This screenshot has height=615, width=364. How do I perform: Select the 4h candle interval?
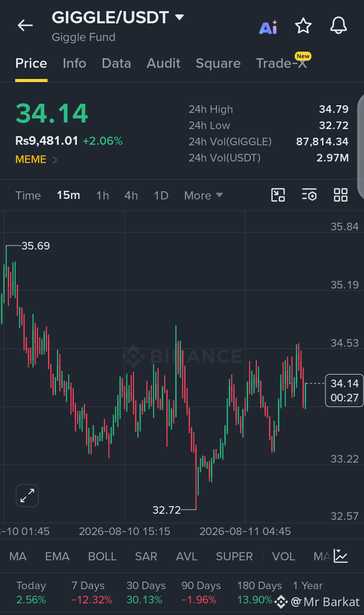pyautogui.click(x=131, y=195)
